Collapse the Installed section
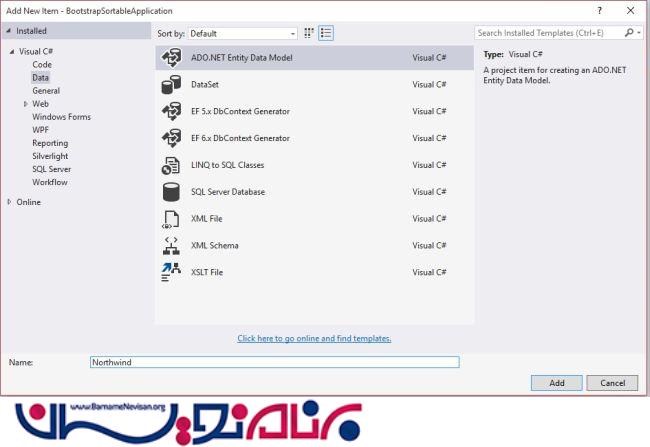650x447 pixels. tap(9, 31)
